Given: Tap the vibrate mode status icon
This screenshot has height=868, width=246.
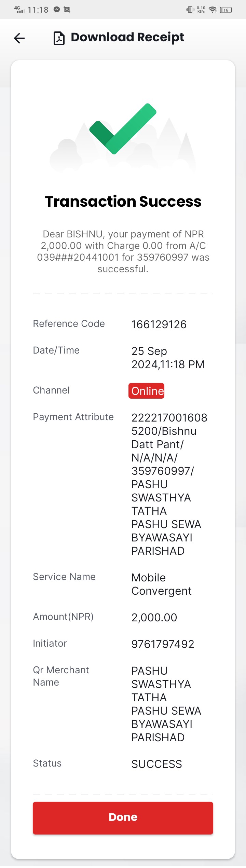Looking at the screenshot, I should click(x=190, y=10).
